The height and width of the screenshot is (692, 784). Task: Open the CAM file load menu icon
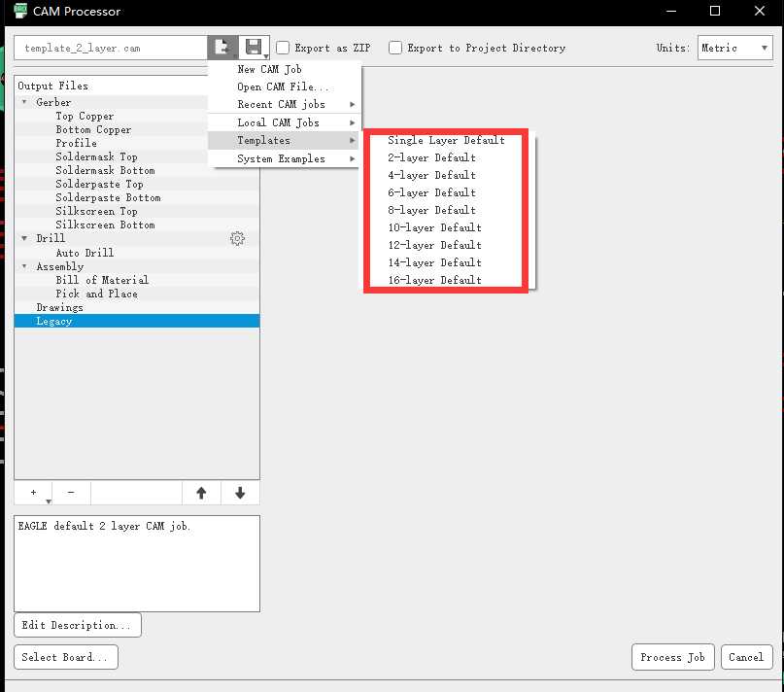[x=222, y=48]
